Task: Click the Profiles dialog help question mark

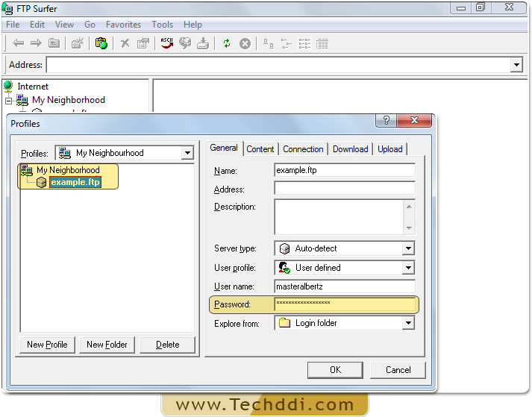Action: coord(386,120)
